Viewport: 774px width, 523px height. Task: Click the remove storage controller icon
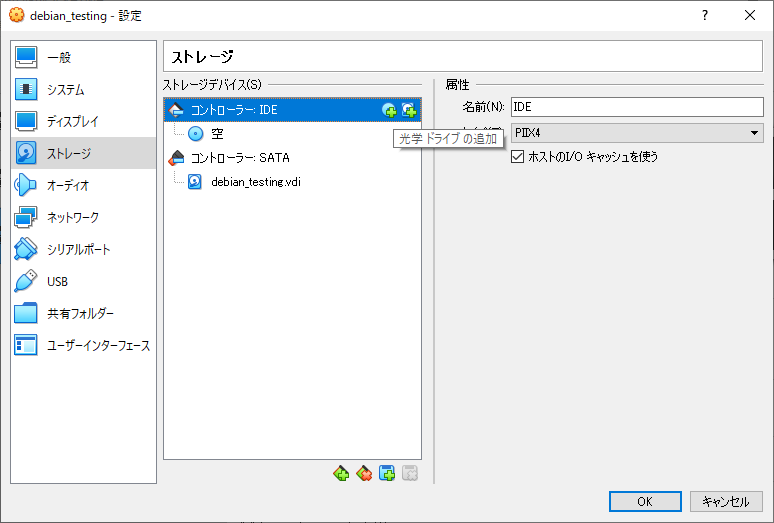364,474
